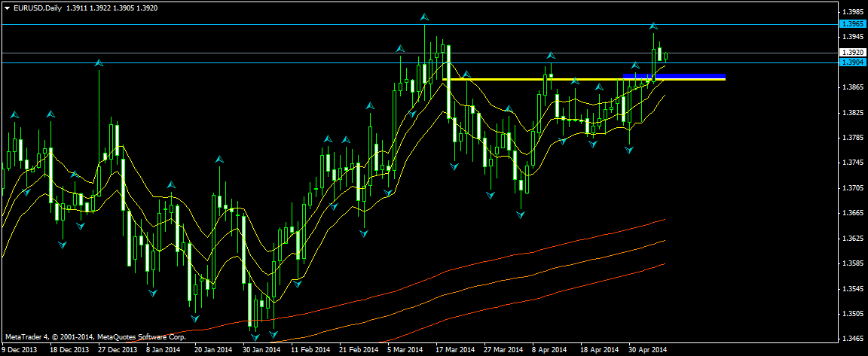Click the 5 Mar 2014 date label
Screen dimensions: 868x356
pos(406,350)
